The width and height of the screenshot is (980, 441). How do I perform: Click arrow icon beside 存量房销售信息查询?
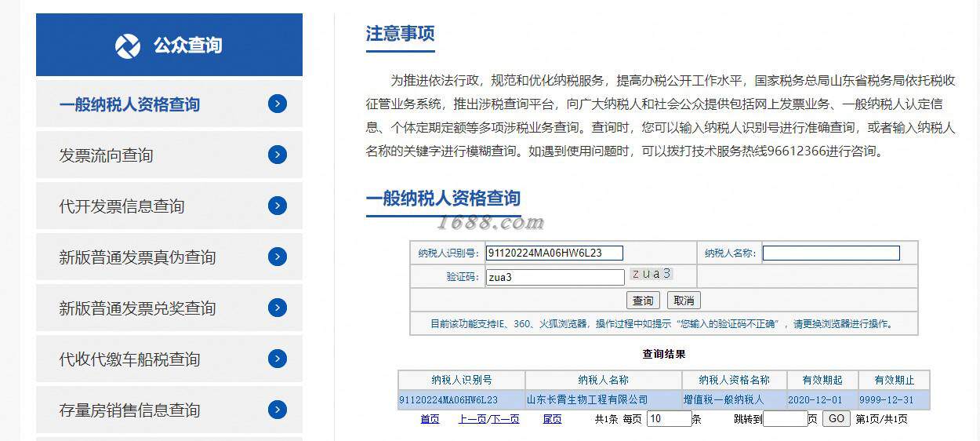278,410
